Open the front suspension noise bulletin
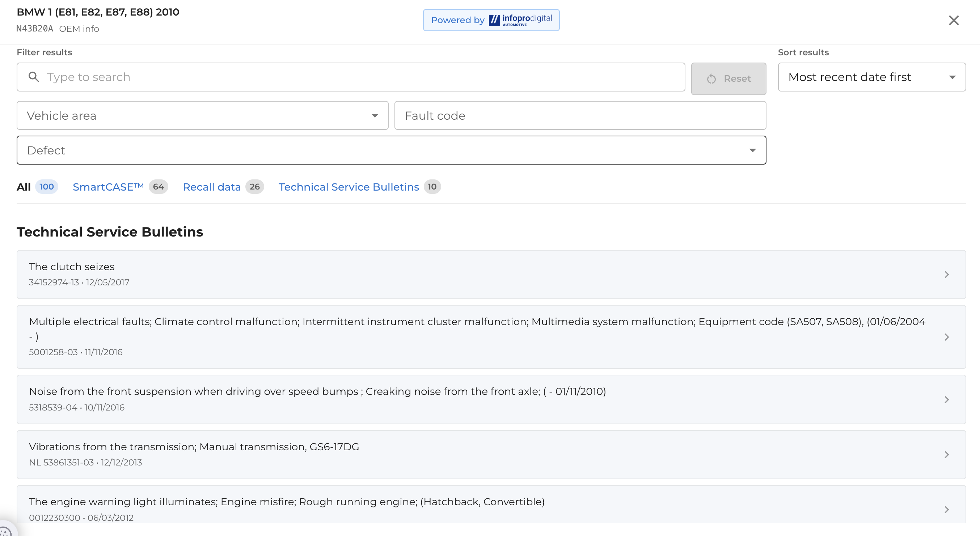980x536 pixels. [491, 400]
